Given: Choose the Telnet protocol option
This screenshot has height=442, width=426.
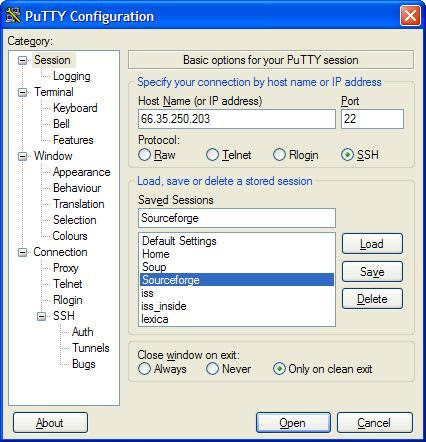Looking at the screenshot, I should [212, 155].
